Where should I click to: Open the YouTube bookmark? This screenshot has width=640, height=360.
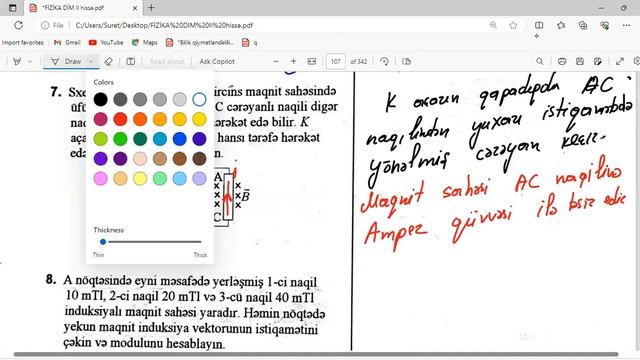click(106, 42)
